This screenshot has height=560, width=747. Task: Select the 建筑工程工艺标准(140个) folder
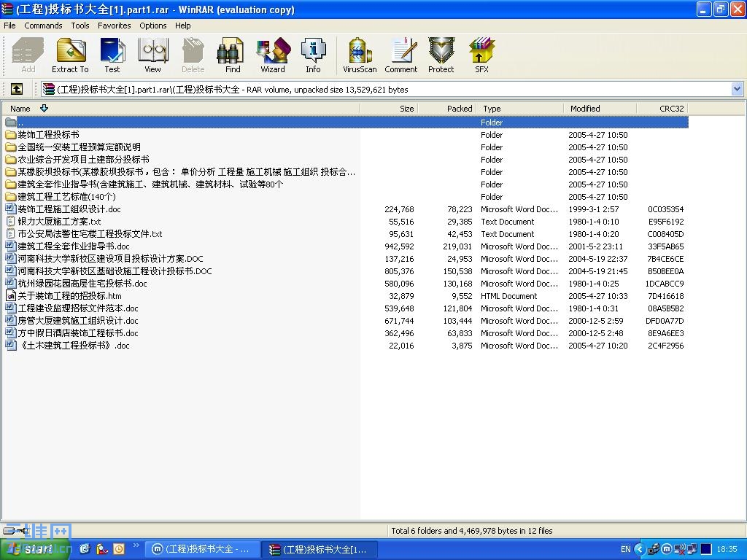66,197
